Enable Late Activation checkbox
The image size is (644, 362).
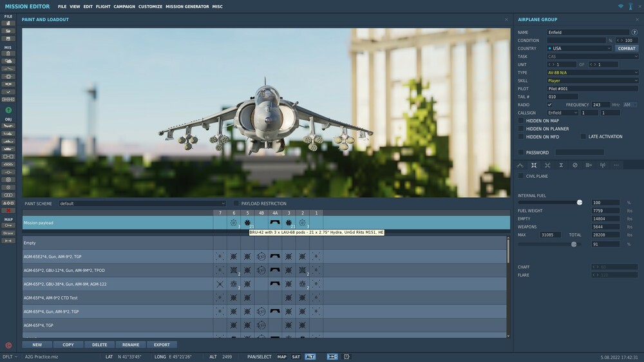coord(583,137)
